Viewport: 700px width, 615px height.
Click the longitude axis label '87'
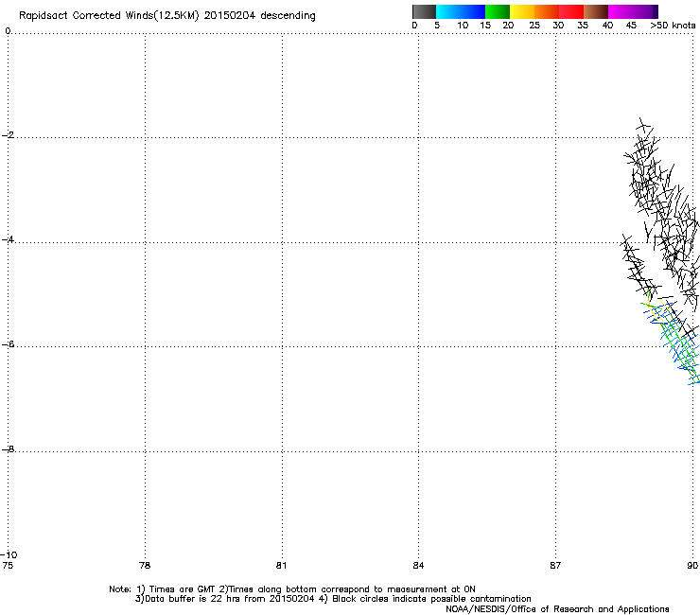(x=555, y=566)
